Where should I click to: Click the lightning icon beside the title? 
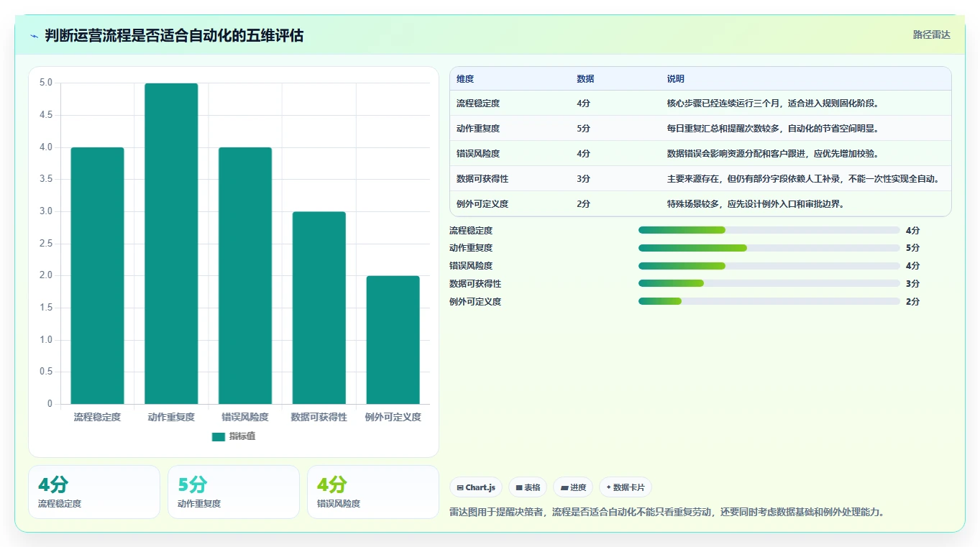coord(34,35)
